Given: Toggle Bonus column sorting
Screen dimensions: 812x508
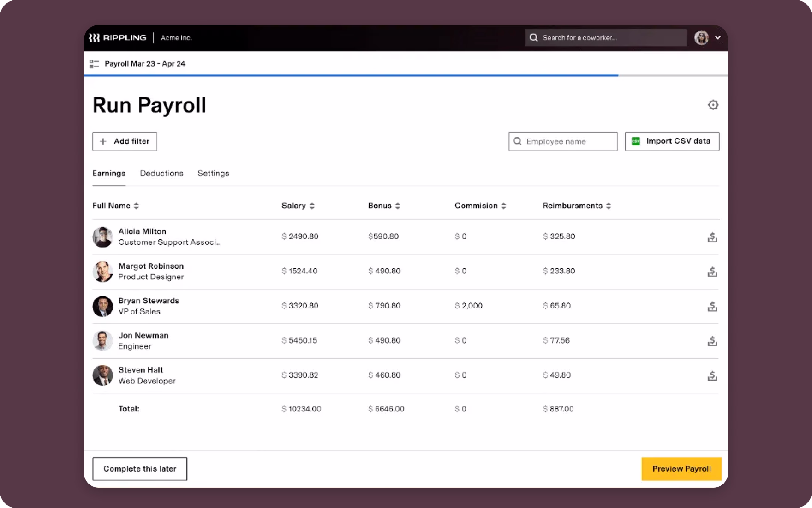Looking at the screenshot, I should pyautogui.click(x=397, y=206).
